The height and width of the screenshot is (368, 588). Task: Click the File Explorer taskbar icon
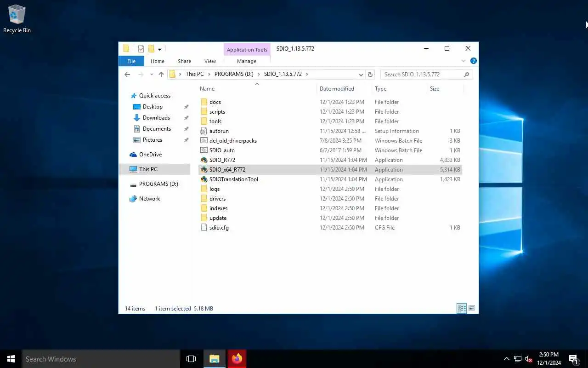(215, 359)
